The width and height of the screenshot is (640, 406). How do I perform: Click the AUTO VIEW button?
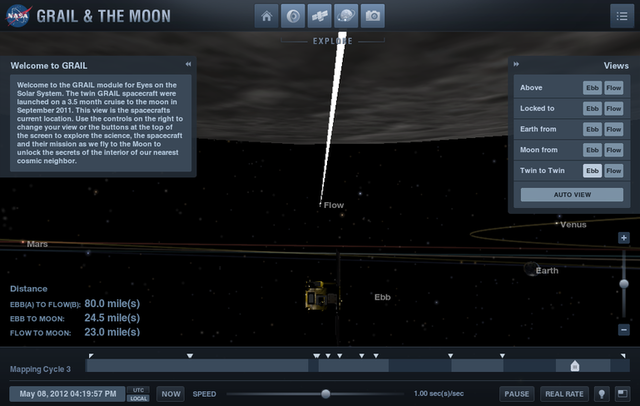(x=572, y=195)
